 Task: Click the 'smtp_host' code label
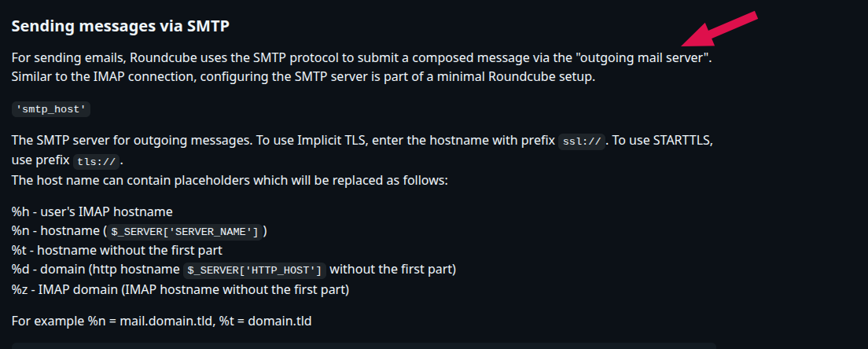point(51,109)
